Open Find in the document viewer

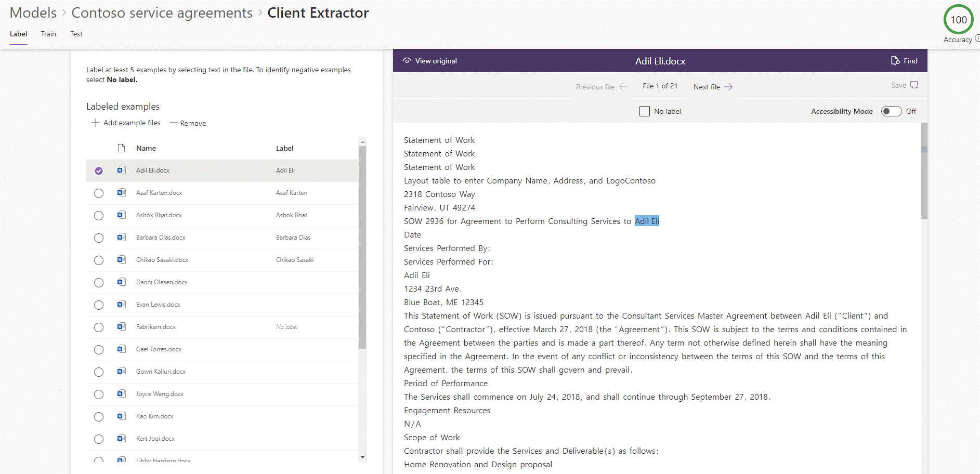[905, 61]
